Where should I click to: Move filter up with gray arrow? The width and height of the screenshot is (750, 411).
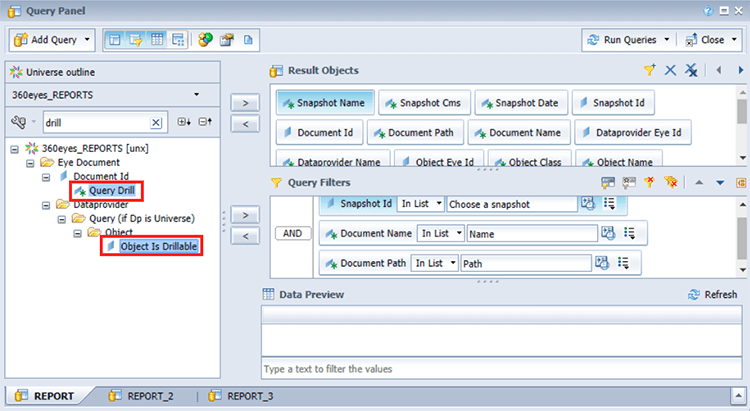(699, 182)
